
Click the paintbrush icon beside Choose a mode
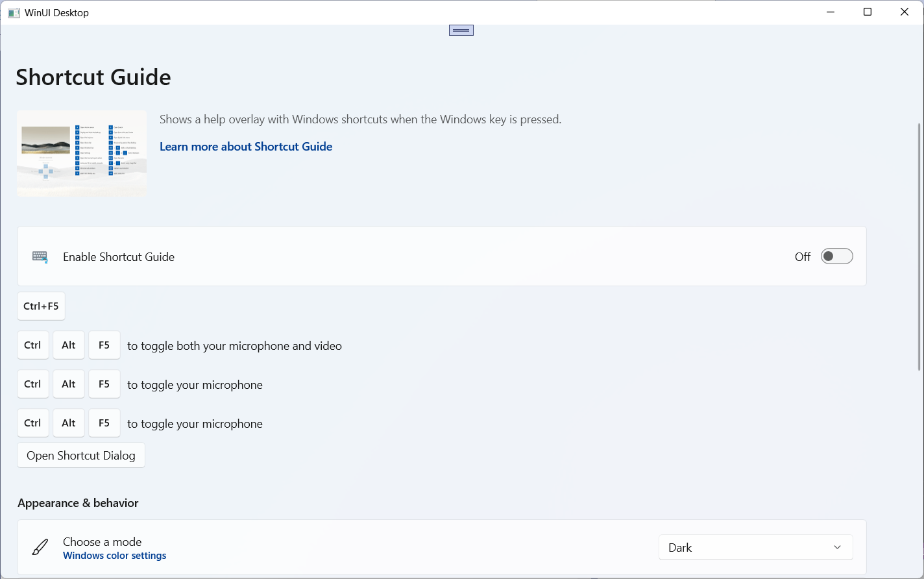[40, 547]
